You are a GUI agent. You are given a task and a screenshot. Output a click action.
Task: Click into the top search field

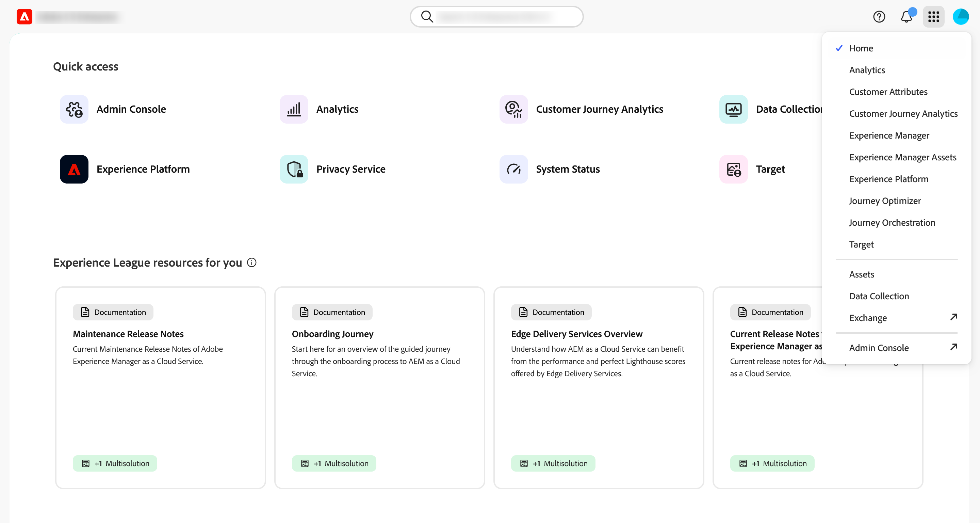tap(496, 17)
